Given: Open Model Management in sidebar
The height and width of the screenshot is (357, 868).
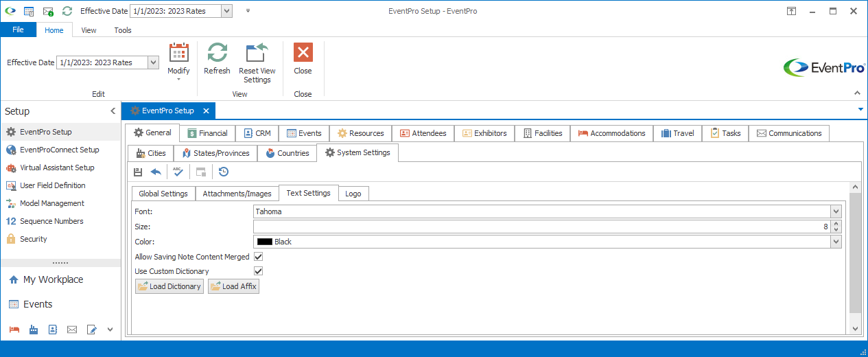Looking at the screenshot, I should coord(60,203).
